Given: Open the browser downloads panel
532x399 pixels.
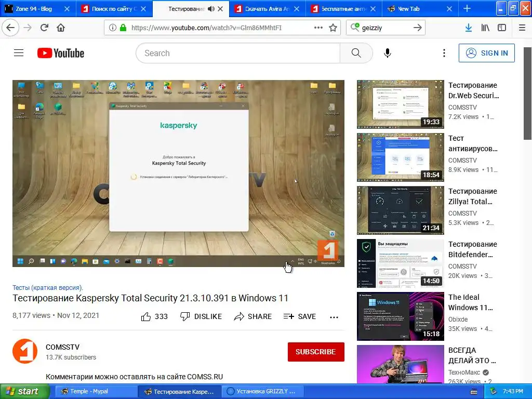Looking at the screenshot, I should click(469, 28).
